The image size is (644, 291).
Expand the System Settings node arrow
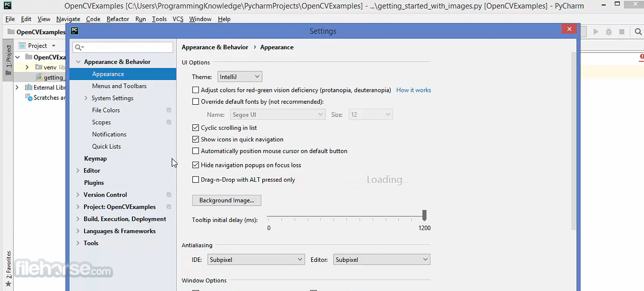[86, 98]
